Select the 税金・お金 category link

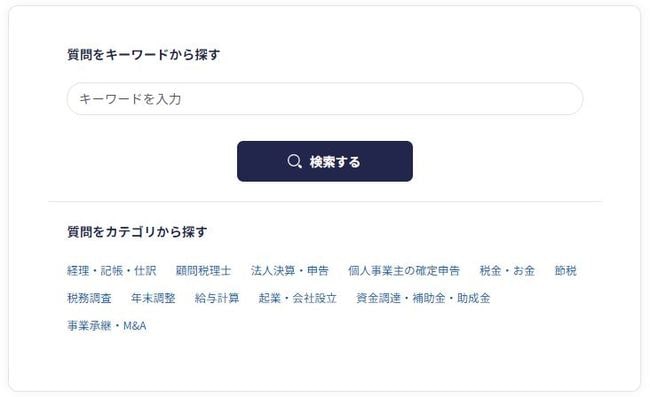[507, 271]
